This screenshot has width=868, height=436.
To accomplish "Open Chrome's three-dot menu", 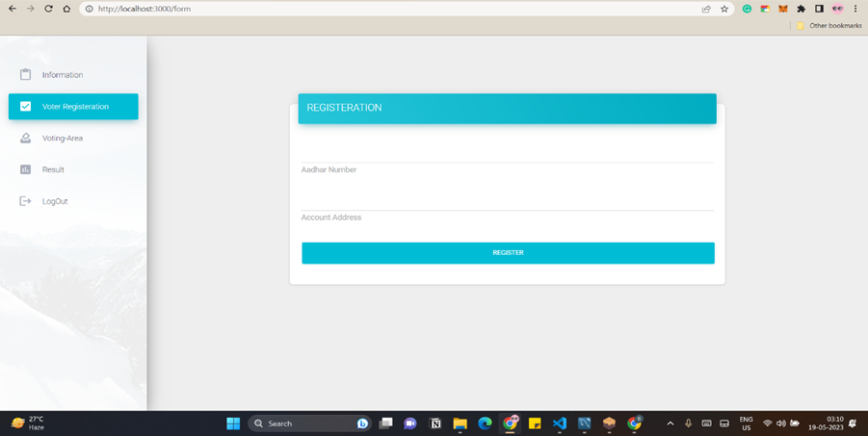I will click(855, 9).
